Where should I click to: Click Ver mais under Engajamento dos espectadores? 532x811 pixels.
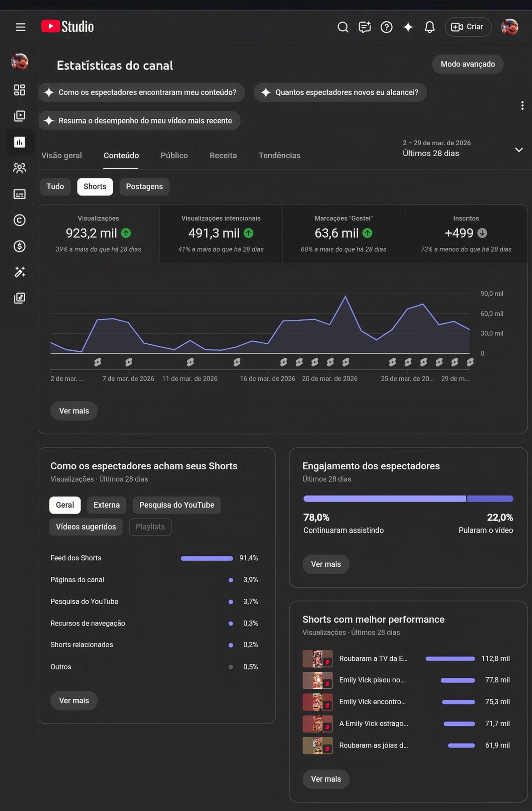(326, 564)
